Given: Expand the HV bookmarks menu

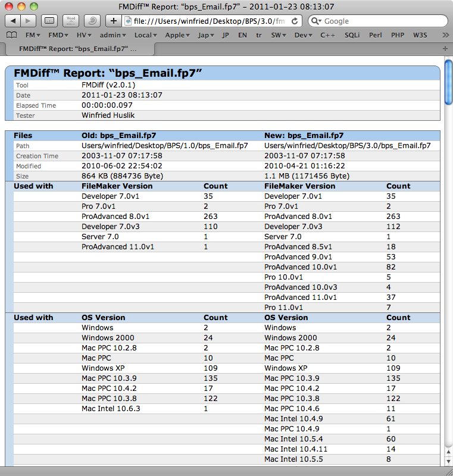Looking at the screenshot, I should 84,35.
